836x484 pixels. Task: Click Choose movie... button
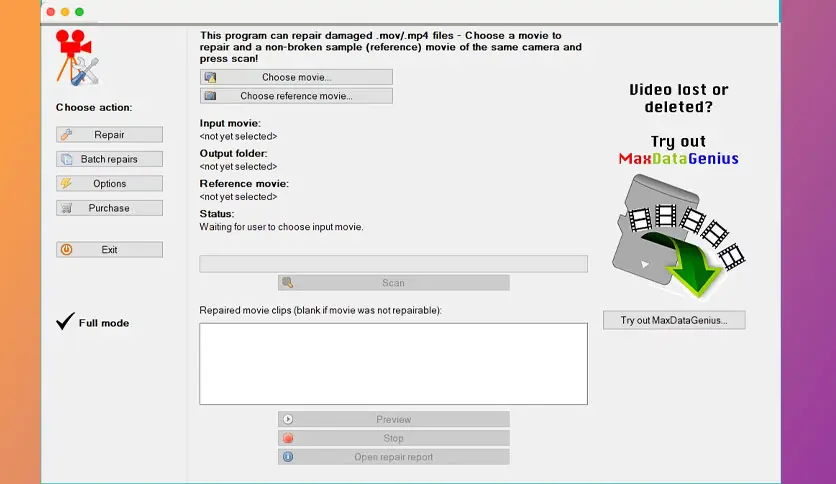pyautogui.click(x=296, y=77)
